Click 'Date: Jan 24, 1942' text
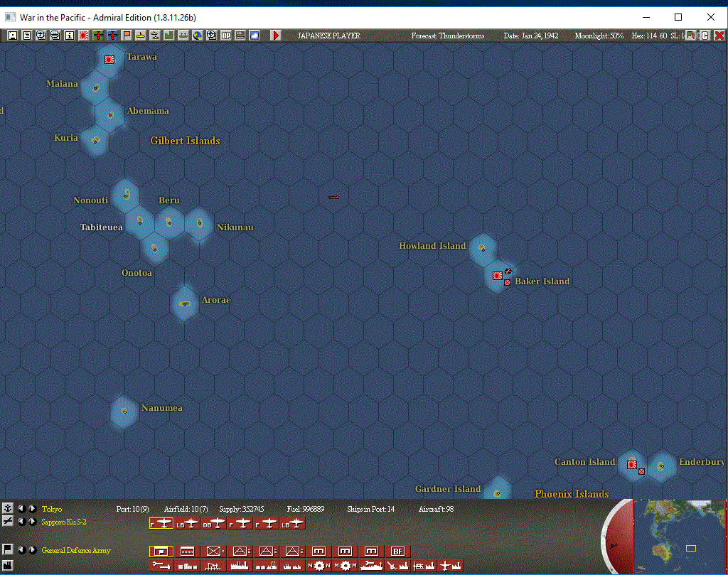The width and height of the screenshot is (728, 575). pos(531,36)
